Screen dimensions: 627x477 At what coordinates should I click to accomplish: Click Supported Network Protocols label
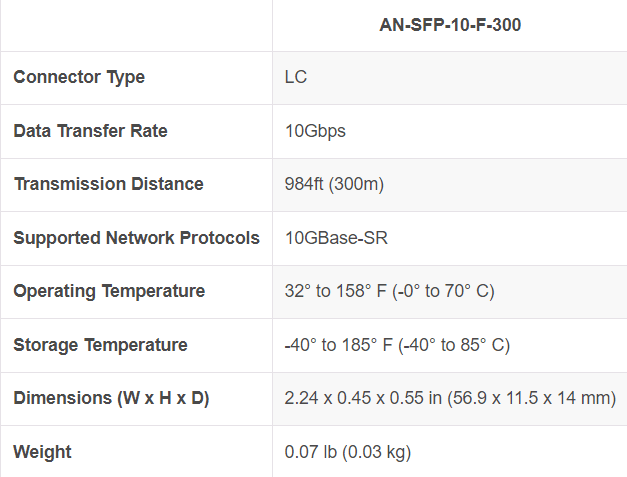tap(136, 238)
